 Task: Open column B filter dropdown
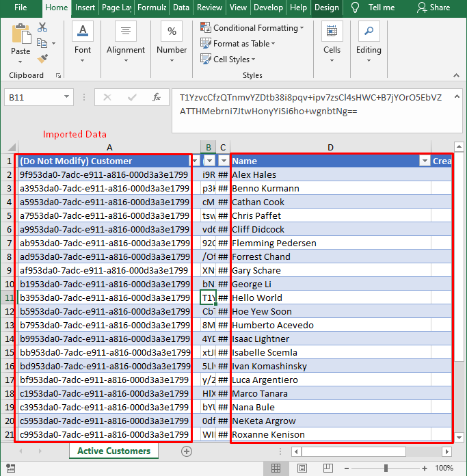click(x=209, y=161)
